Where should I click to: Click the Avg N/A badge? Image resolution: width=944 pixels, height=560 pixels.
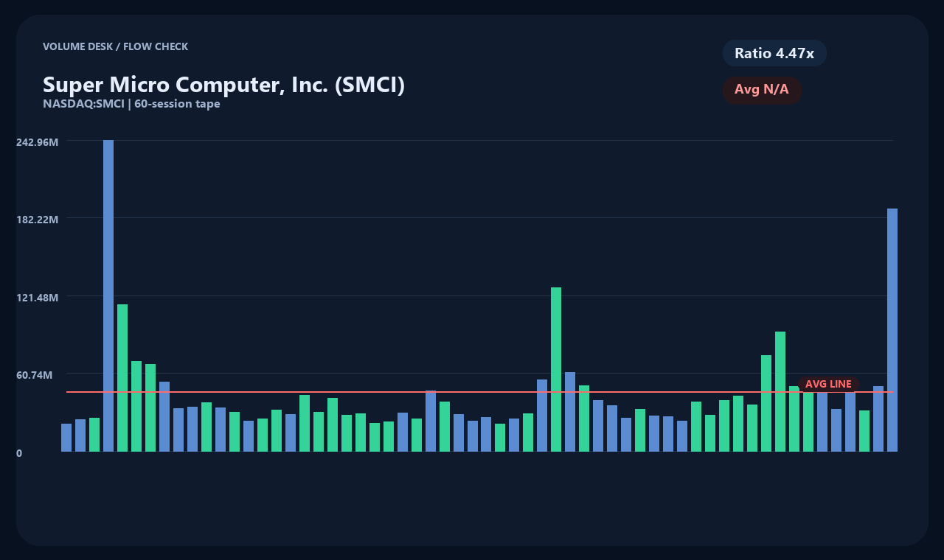point(762,90)
